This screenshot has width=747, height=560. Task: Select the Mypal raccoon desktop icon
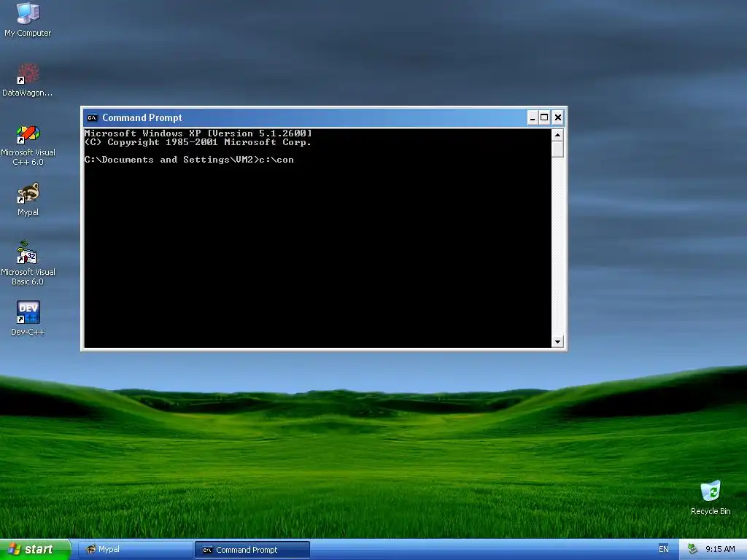coord(28,199)
